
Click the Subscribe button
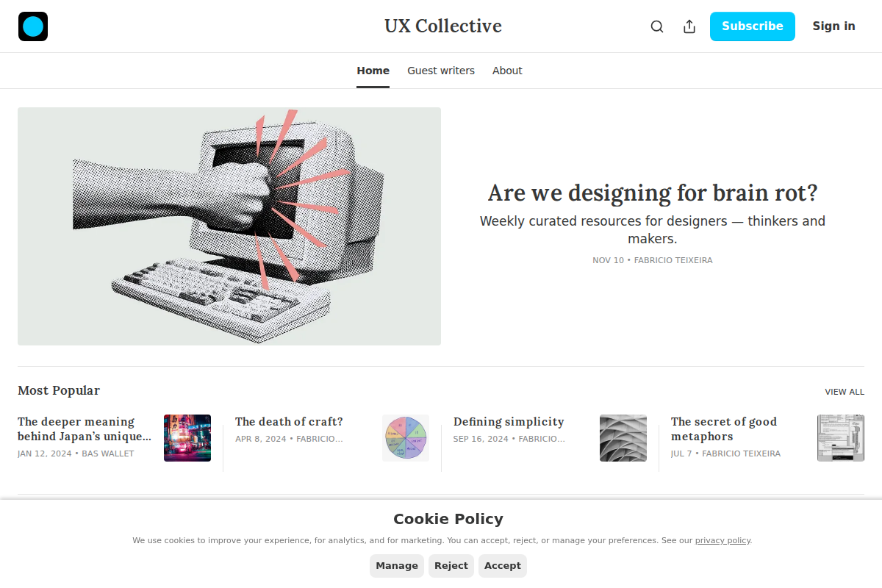coord(752,26)
